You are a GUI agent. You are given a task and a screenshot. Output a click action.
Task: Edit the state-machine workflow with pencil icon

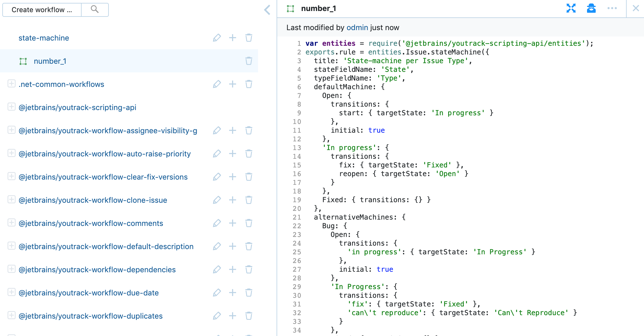click(217, 38)
